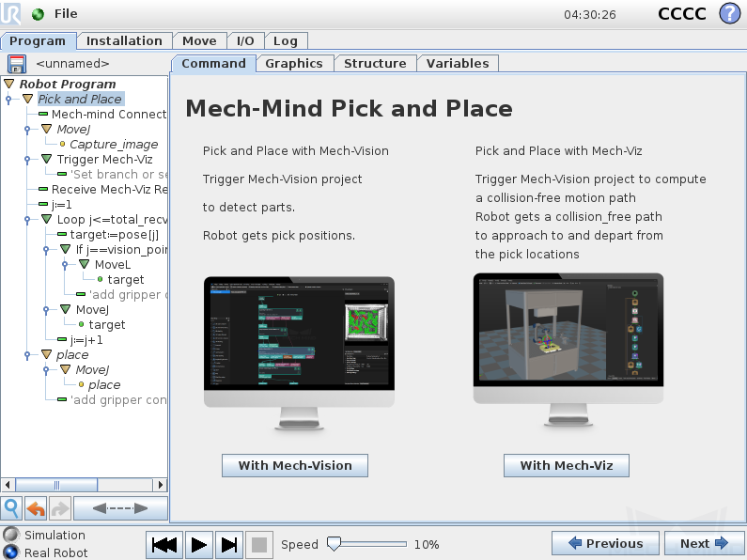
Task: Open the I/O tab
Action: (x=245, y=41)
